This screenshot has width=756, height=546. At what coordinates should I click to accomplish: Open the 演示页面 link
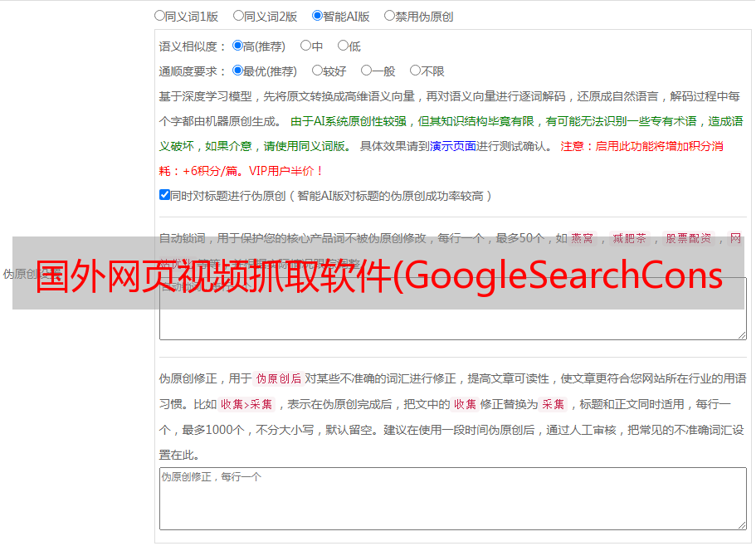pyautogui.click(x=453, y=146)
